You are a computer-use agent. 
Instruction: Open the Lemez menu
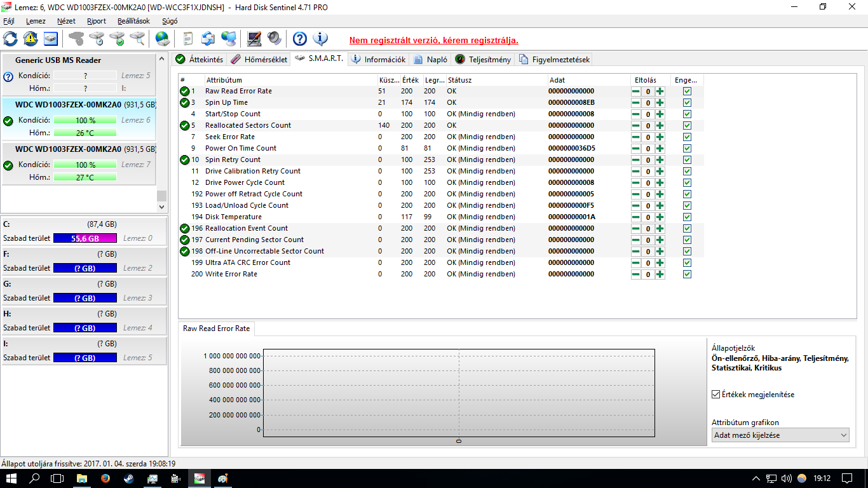coord(36,21)
